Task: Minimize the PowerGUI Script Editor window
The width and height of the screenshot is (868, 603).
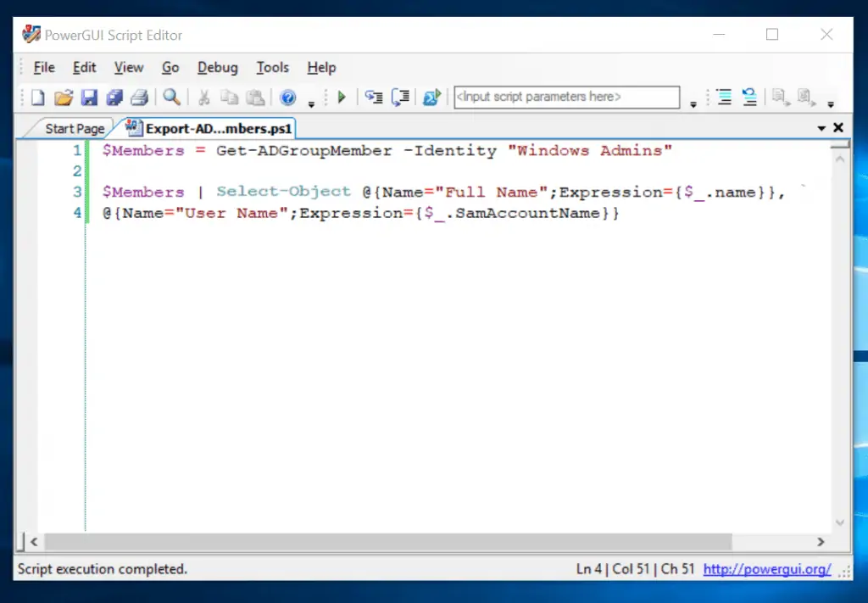Action: [719, 34]
